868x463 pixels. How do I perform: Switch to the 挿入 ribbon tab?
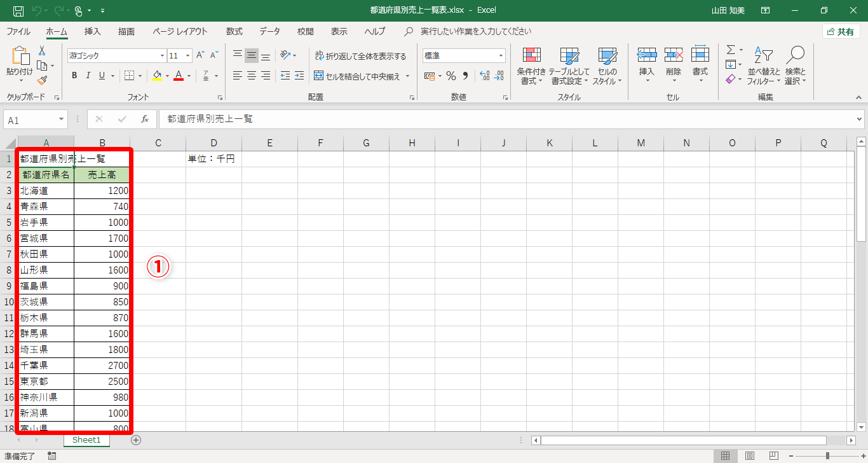tap(93, 31)
